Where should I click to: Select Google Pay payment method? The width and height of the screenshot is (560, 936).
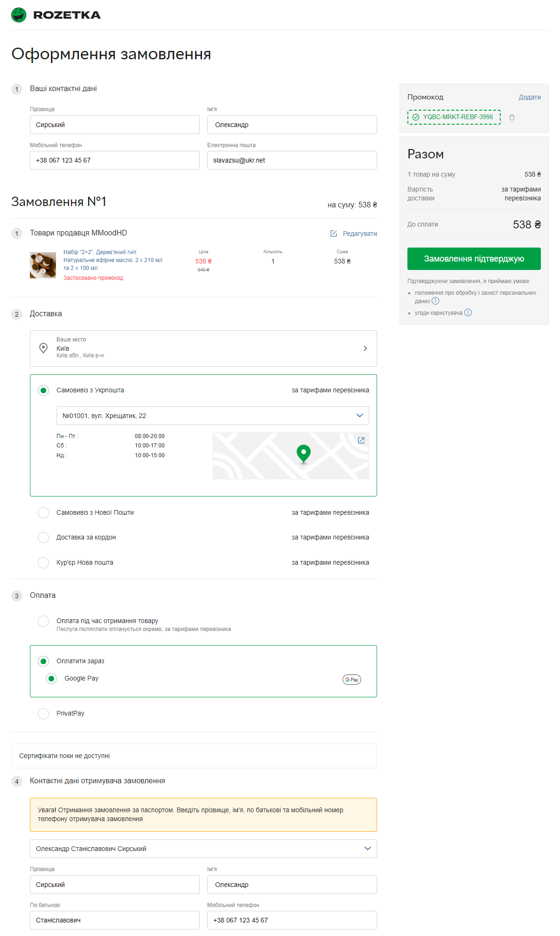(51, 679)
